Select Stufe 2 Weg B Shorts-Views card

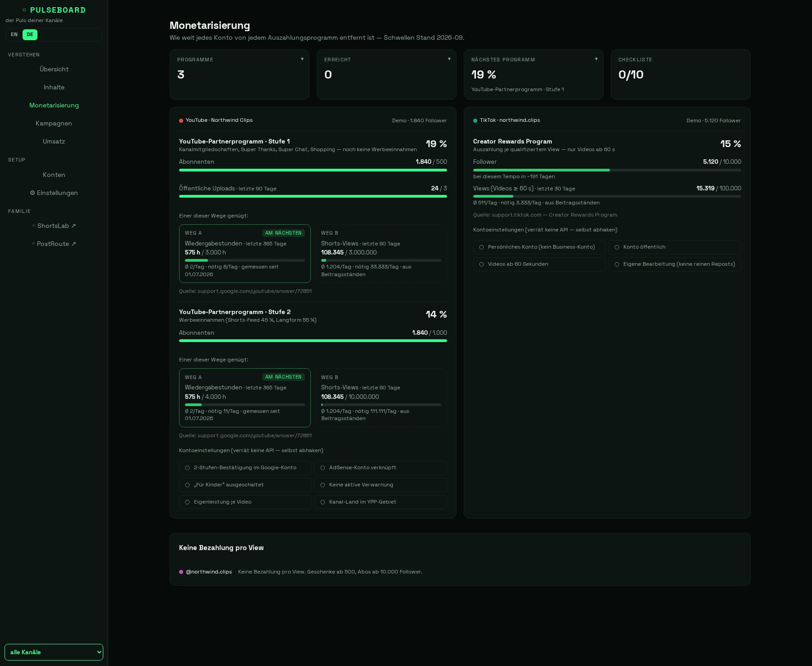381,398
